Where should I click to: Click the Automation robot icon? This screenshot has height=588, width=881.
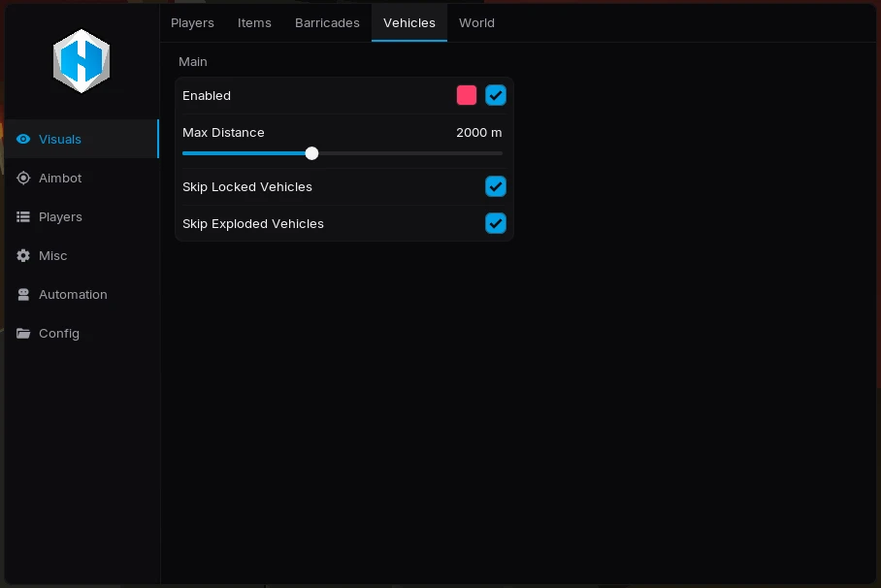coord(23,294)
